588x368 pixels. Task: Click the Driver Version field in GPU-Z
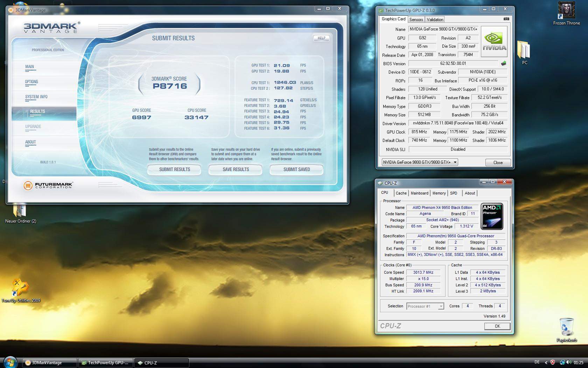click(458, 123)
